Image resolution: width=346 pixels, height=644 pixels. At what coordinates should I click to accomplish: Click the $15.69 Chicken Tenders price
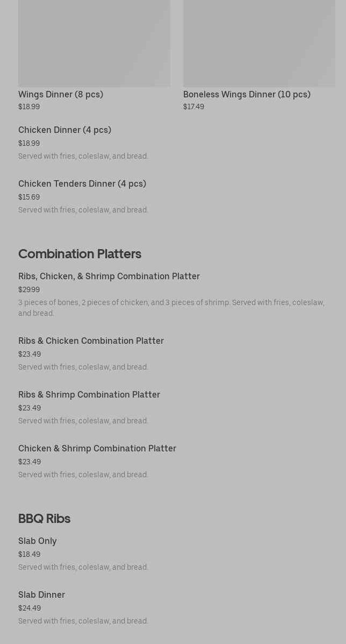29,197
